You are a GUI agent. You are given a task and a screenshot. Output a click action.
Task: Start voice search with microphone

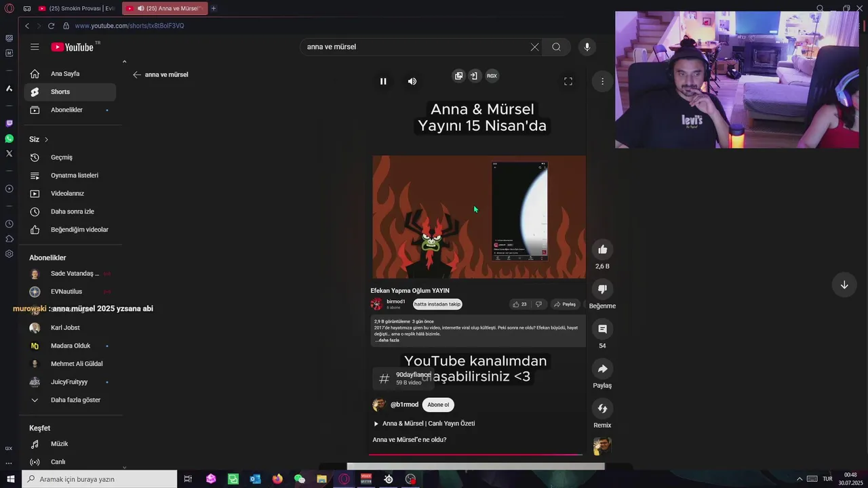pyautogui.click(x=587, y=47)
